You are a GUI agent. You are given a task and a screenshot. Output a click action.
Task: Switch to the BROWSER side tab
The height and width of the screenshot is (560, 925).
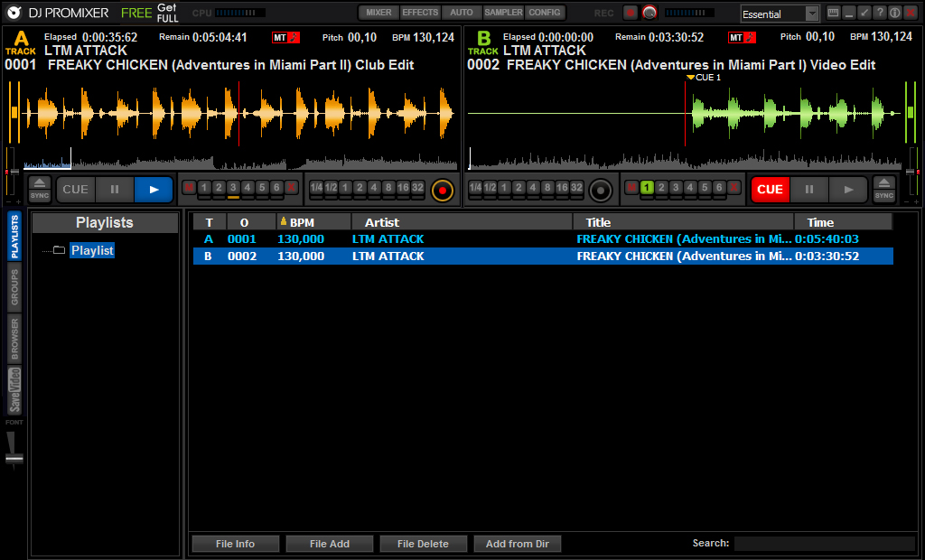[14, 339]
